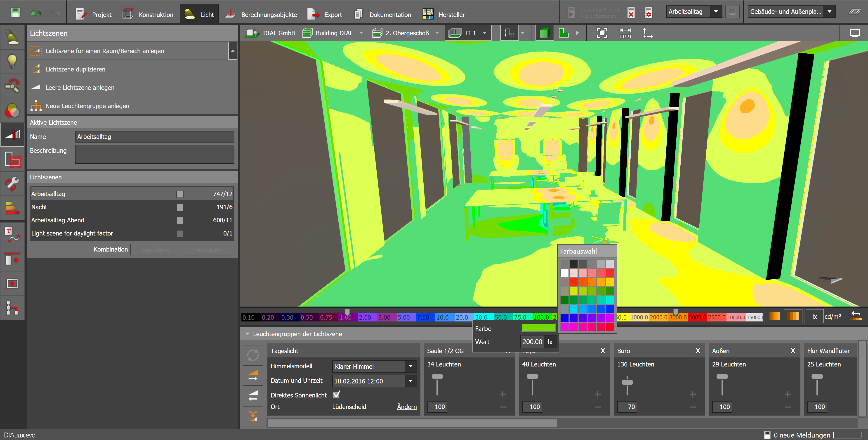
Task: Toggle the Nacht light scene checkbox
Action: click(180, 207)
